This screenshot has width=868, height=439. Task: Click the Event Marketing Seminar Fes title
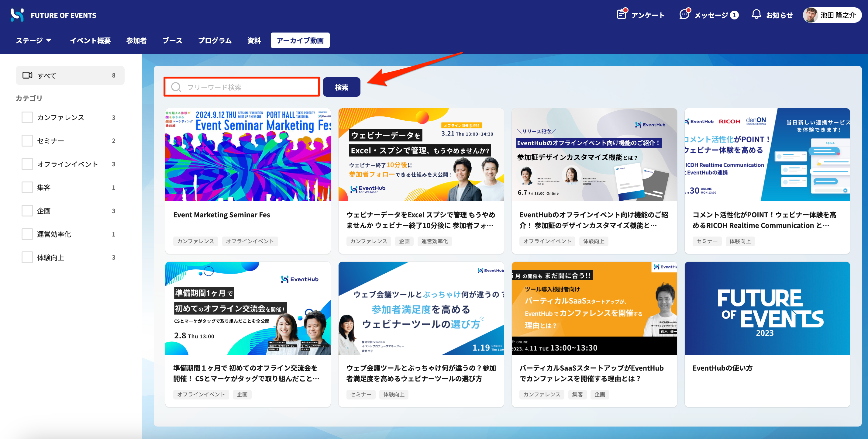point(221,215)
